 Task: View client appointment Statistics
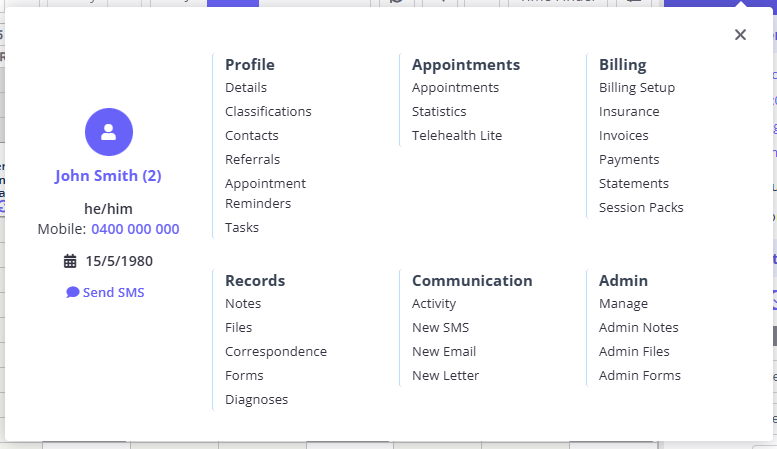(x=439, y=112)
